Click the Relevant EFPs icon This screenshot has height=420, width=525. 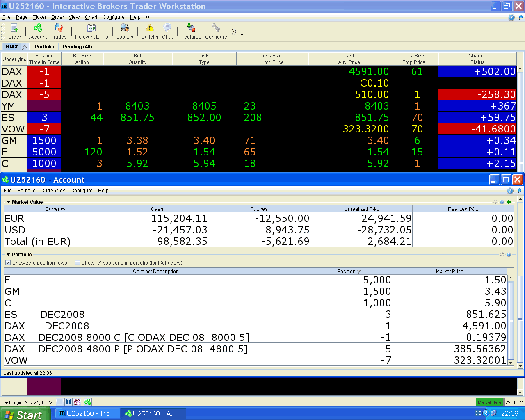(91, 28)
